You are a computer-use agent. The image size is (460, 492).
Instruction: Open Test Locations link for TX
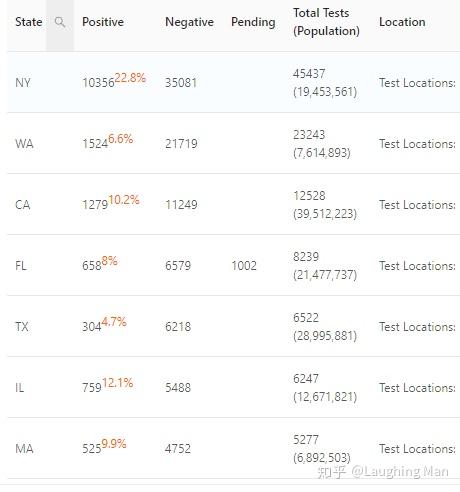tap(417, 327)
